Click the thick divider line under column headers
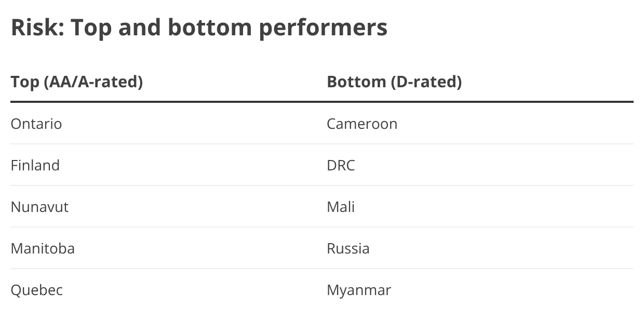Viewport: 644px width, 320px height. point(322,102)
